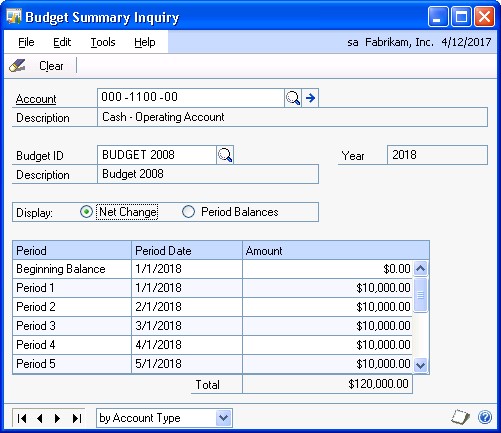Close the Budget Summary Inquiry window

pyautogui.click(x=484, y=17)
